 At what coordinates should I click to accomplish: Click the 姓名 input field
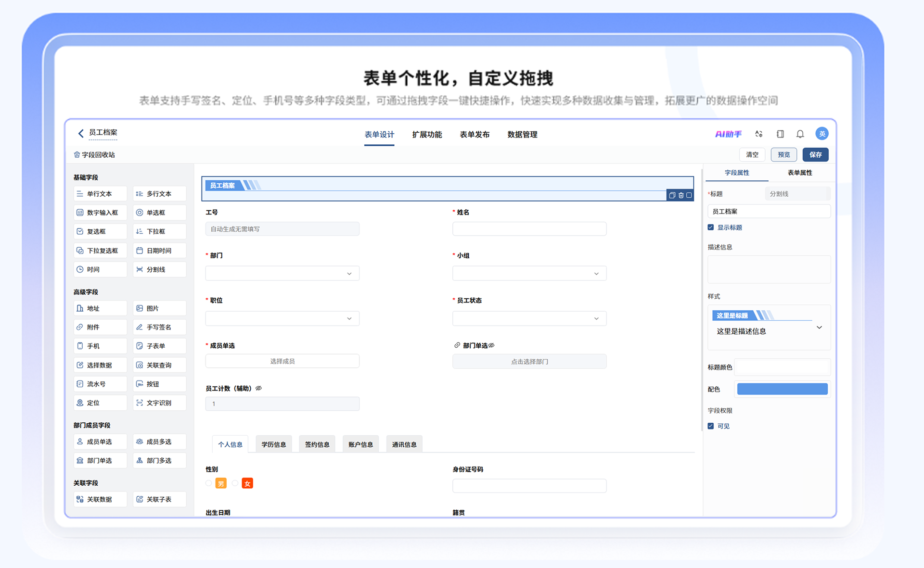(529, 229)
